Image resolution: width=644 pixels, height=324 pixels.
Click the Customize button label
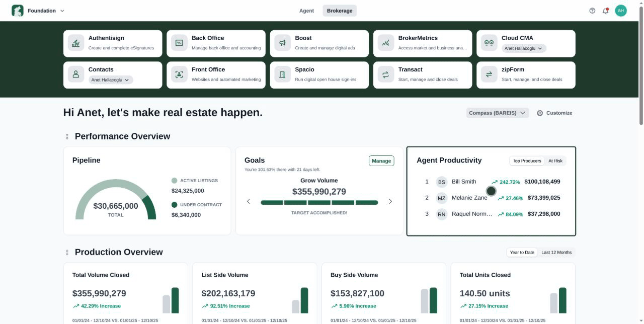[559, 113]
